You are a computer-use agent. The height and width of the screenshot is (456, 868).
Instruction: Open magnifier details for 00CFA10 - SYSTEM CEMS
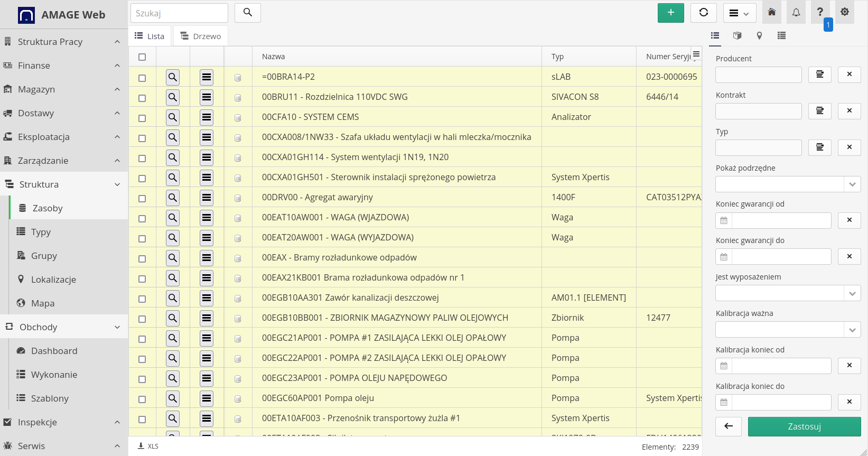[173, 117]
